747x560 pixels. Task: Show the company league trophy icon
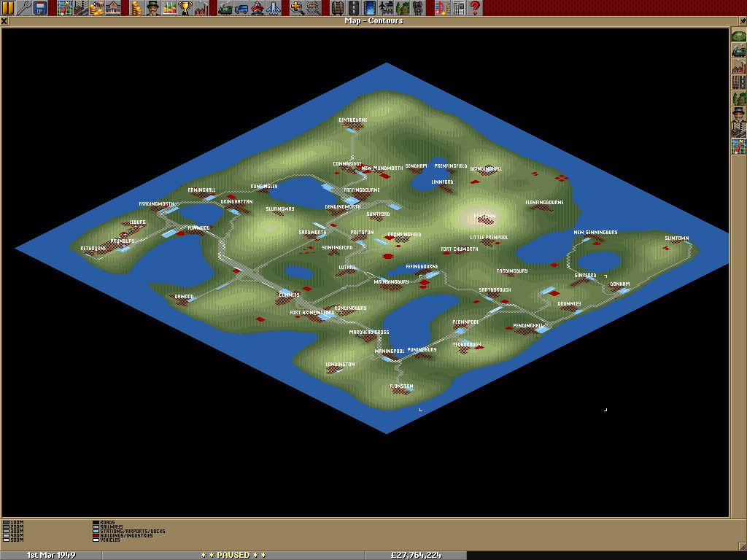(185, 7)
